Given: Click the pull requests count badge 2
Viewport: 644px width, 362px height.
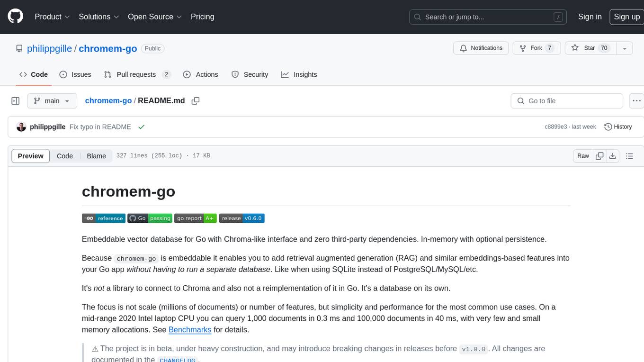Looking at the screenshot, I should 166,74.
